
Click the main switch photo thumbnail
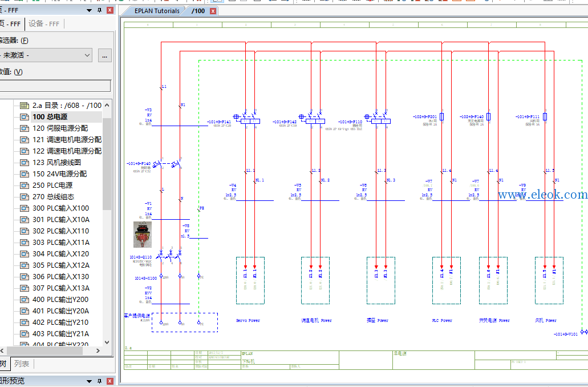(x=143, y=234)
